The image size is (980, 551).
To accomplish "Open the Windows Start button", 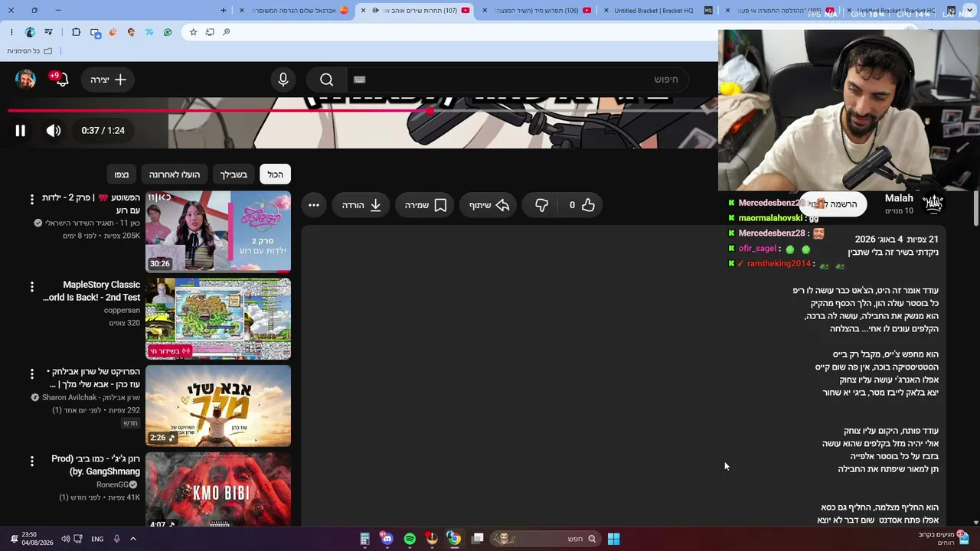I will pyautogui.click(x=613, y=539).
